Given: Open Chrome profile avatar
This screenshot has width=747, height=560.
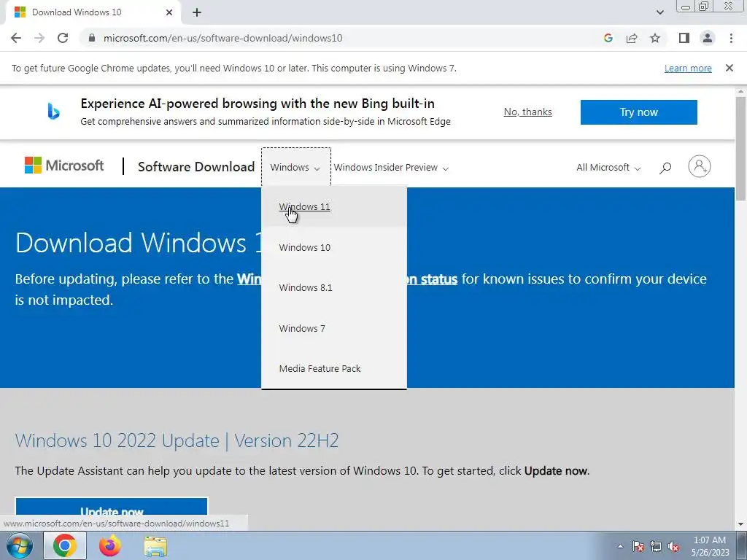Looking at the screenshot, I should tap(708, 38).
